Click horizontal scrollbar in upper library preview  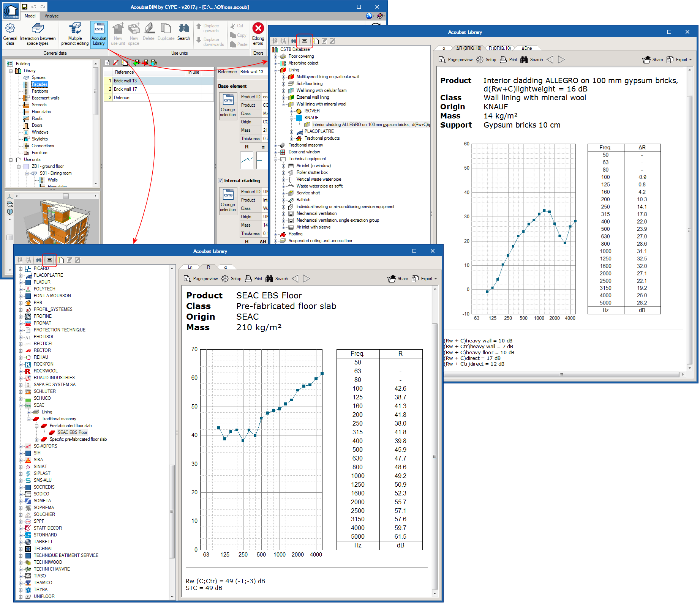coord(561,374)
